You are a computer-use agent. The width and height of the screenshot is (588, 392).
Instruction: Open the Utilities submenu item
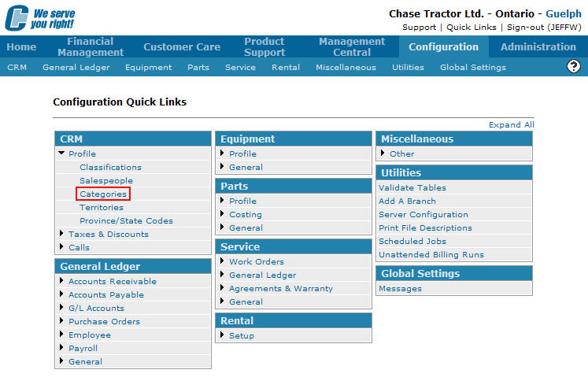pyautogui.click(x=408, y=68)
